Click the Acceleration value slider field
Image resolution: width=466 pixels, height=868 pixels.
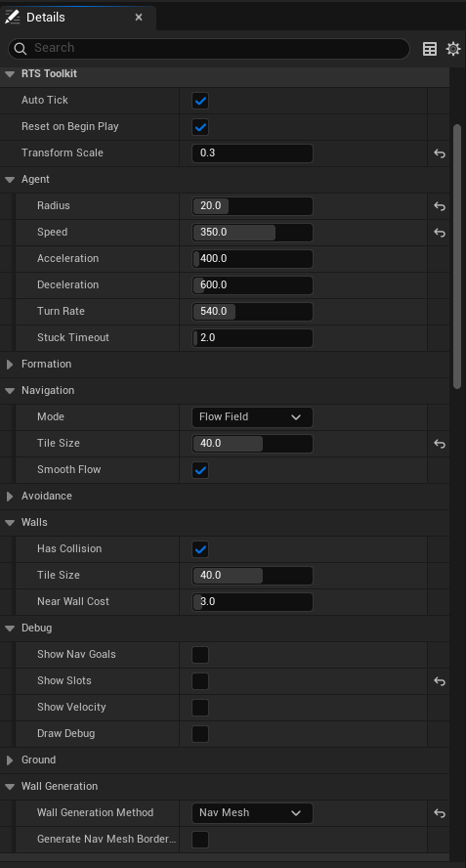pyautogui.click(x=252, y=259)
